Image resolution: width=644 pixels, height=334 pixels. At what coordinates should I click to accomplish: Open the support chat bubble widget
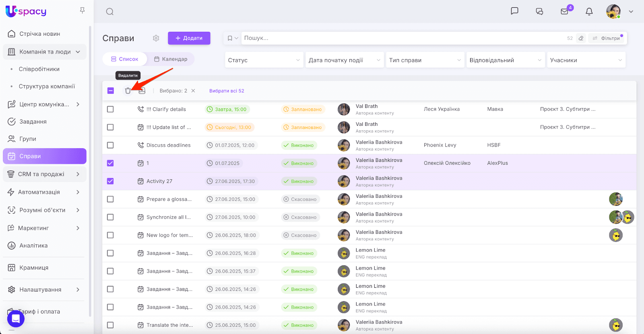[x=16, y=319]
